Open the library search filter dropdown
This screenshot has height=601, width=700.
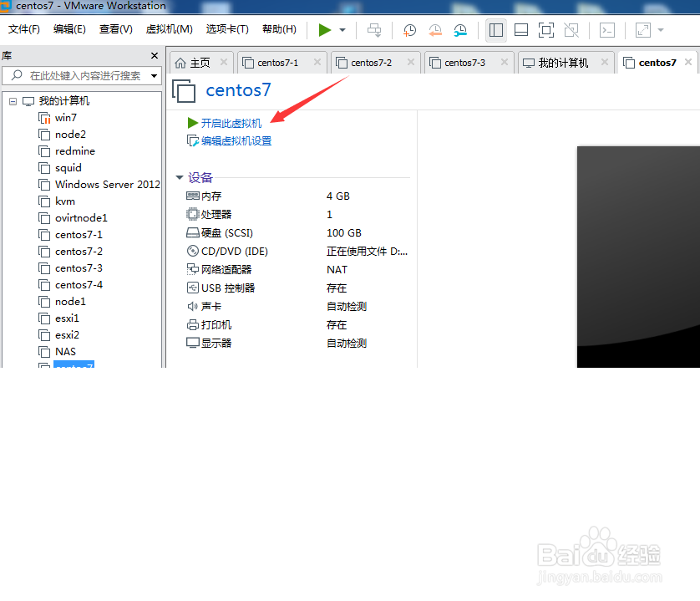(154, 75)
